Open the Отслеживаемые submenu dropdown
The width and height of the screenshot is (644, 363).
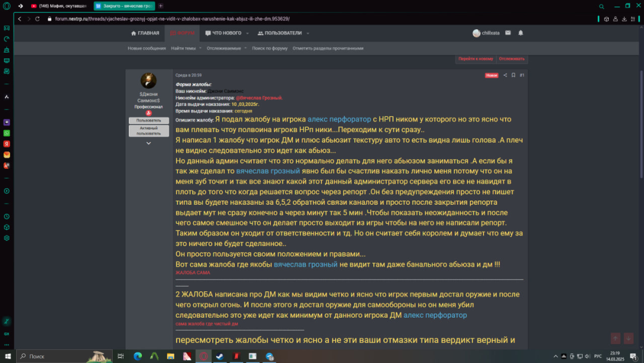(x=246, y=48)
